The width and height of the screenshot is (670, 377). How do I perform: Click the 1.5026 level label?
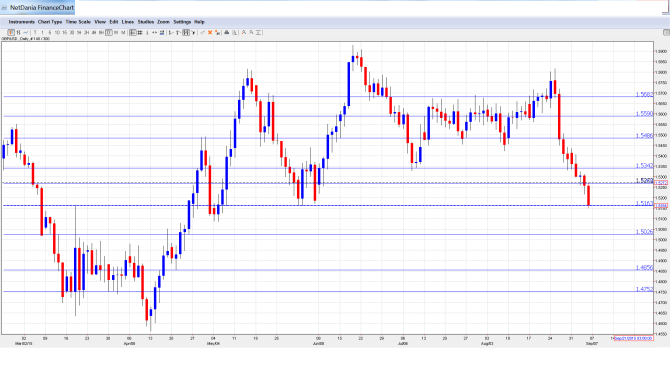point(644,232)
